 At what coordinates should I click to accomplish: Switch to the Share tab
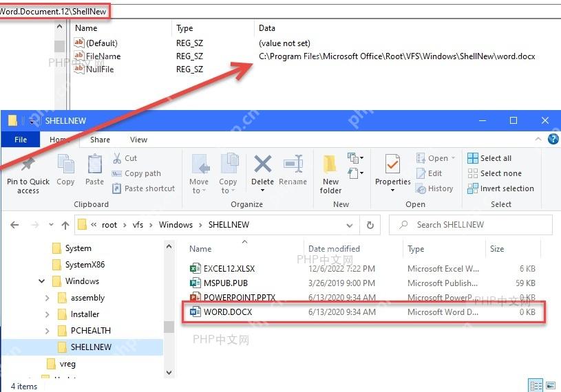coord(100,140)
